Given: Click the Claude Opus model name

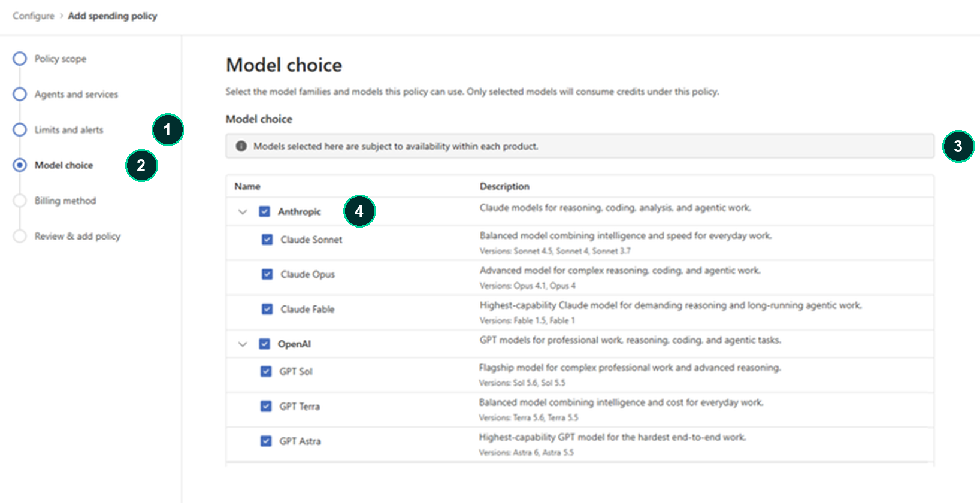Looking at the screenshot, I should pyautogui.click(x=308, y=274).
